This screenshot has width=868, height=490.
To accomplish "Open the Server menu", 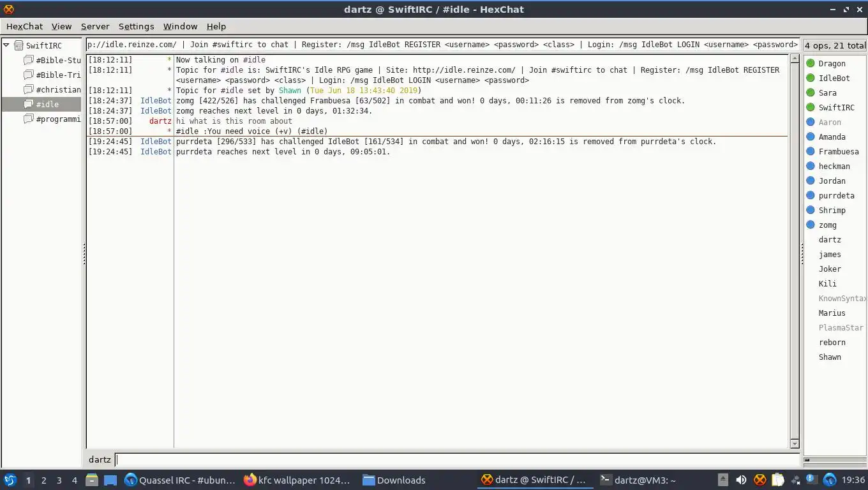I will 95,26.
